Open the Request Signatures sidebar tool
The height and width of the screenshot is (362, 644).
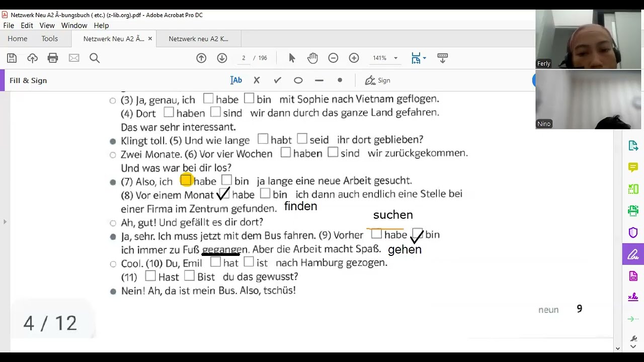point(633,297)
